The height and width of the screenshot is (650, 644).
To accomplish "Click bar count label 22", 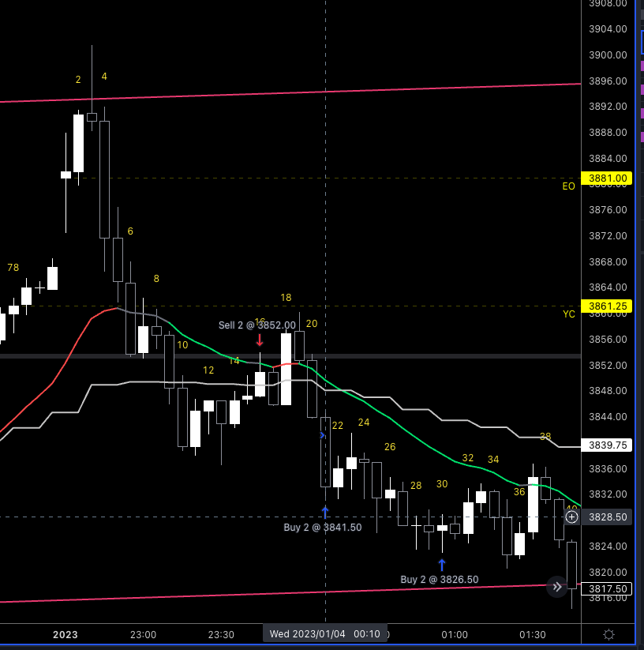I will click(338, 426).
